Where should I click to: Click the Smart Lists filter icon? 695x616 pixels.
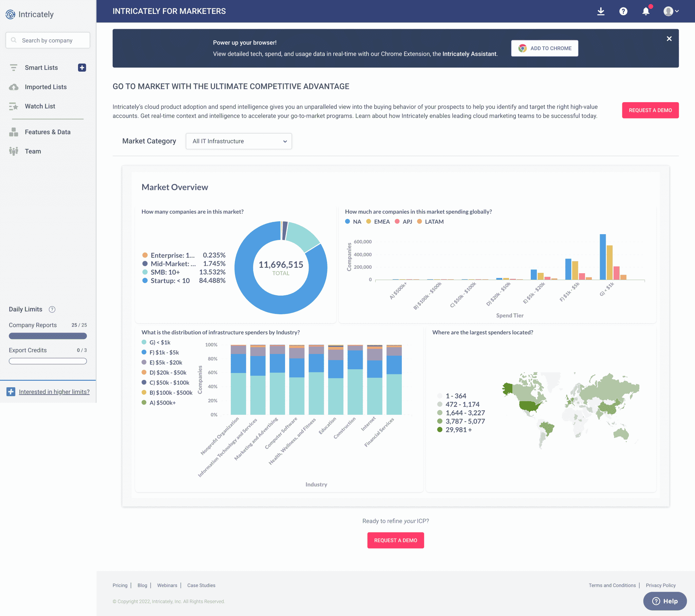coord(14,68)
